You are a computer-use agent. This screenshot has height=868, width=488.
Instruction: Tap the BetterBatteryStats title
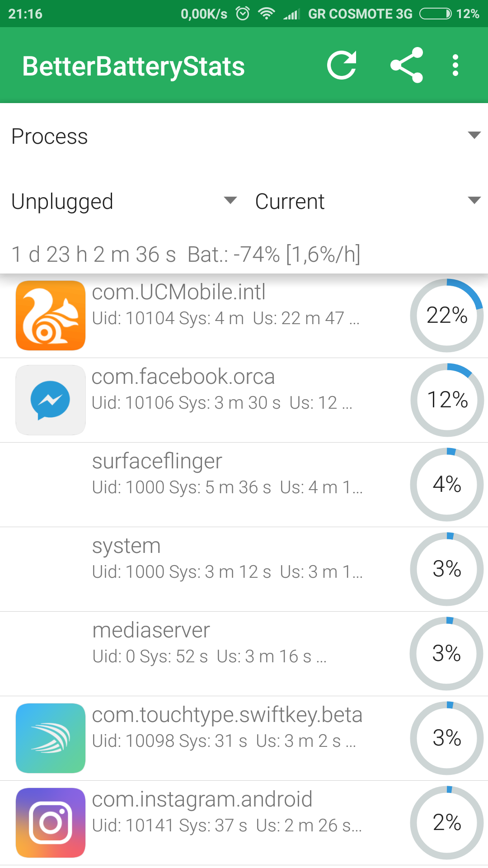point(133,66)
